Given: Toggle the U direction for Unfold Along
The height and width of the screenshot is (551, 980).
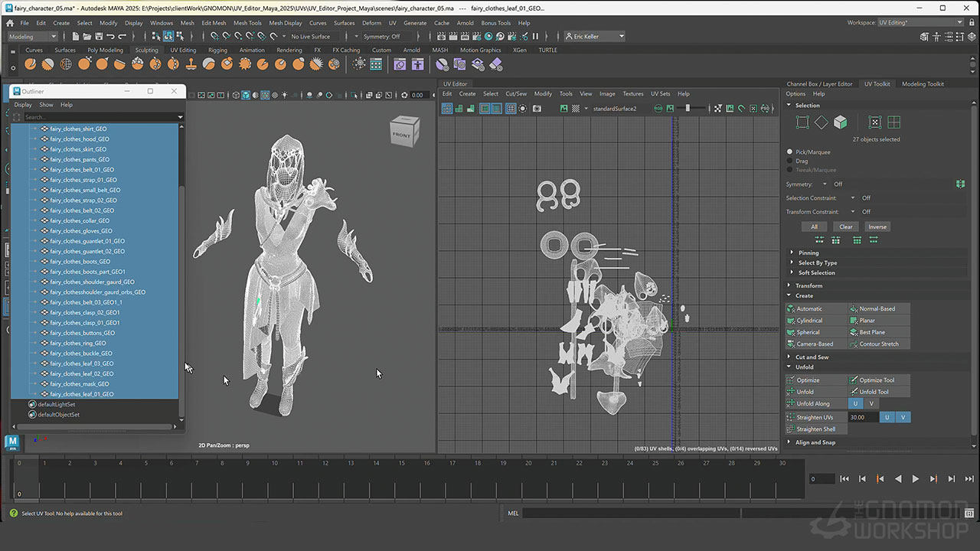Looking at the screenshot, I should point(855,403).
